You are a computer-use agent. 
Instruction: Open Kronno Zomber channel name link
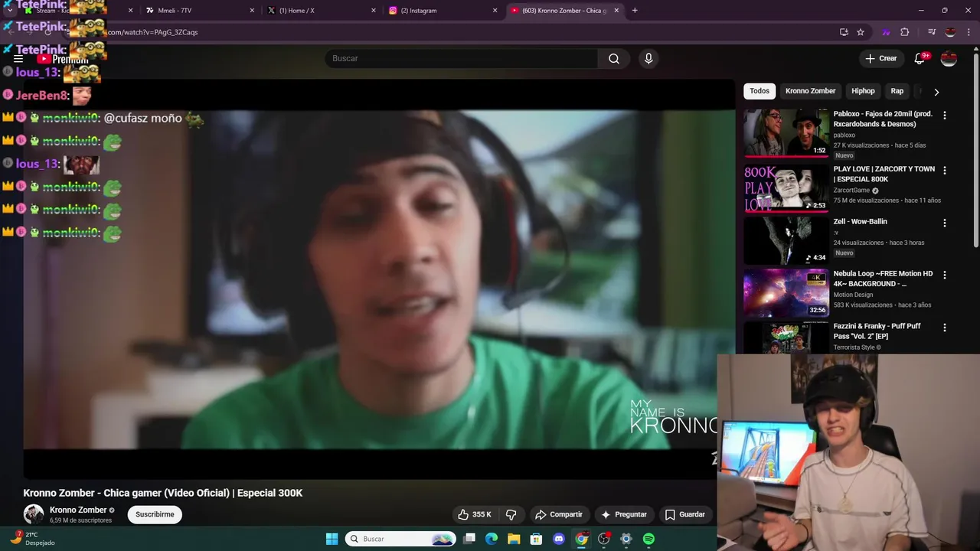coord(78,510)
